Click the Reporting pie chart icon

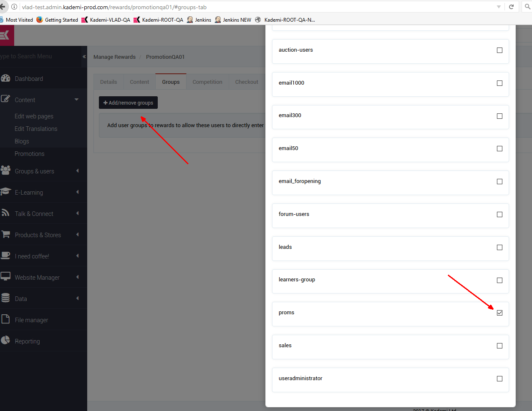(x=5, y=341)
